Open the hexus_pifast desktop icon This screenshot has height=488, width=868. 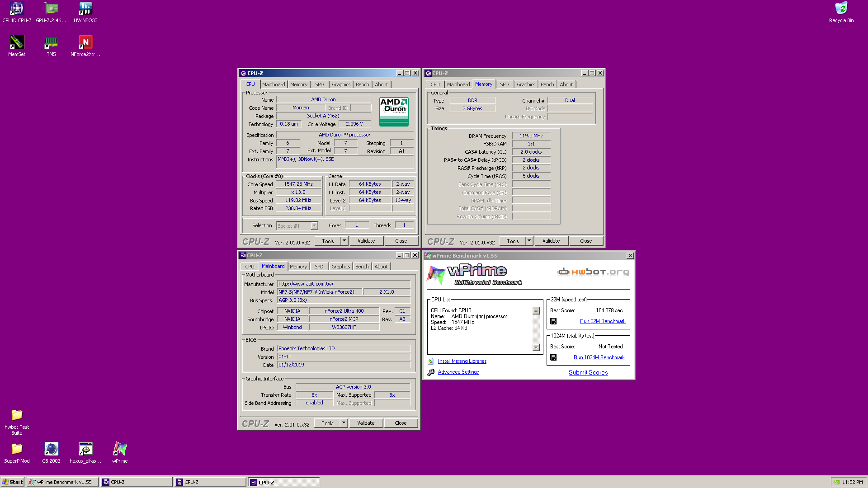85,453
